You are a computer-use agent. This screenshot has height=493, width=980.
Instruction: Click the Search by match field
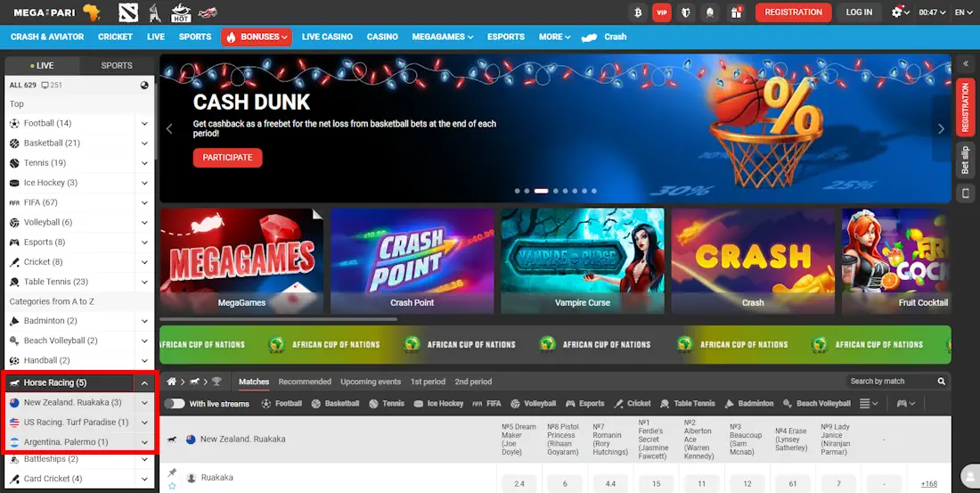[891, 381]
